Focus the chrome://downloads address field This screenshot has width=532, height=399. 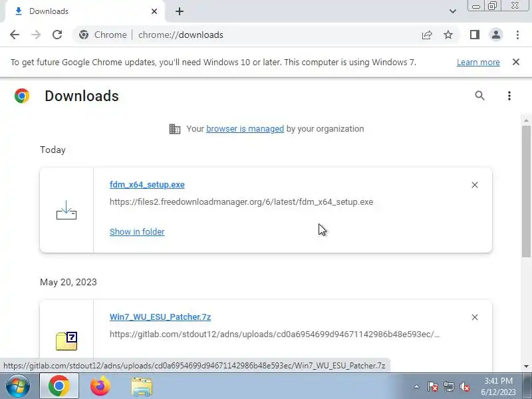[181, 35]
